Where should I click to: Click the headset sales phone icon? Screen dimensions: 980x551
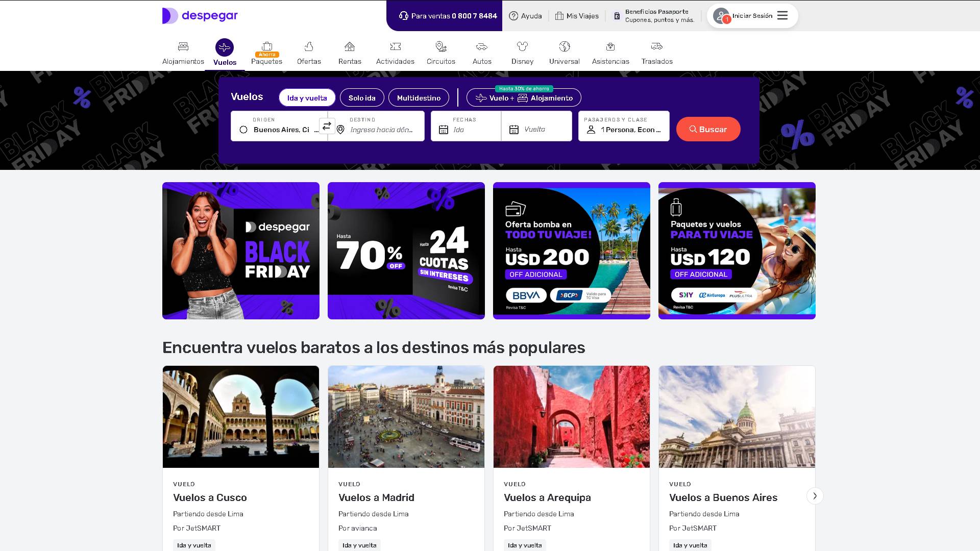point(404,16)
